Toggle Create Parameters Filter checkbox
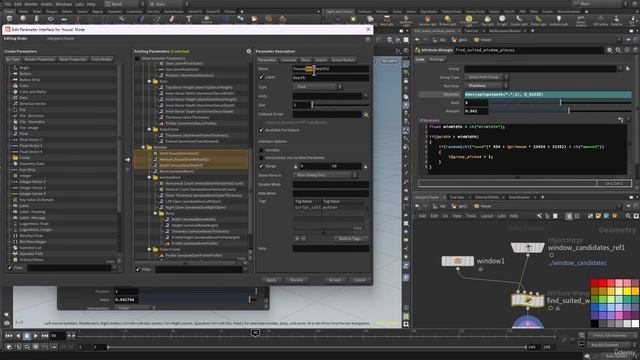Viewport: 640px width, 360px height. click(x=10, y=268)
